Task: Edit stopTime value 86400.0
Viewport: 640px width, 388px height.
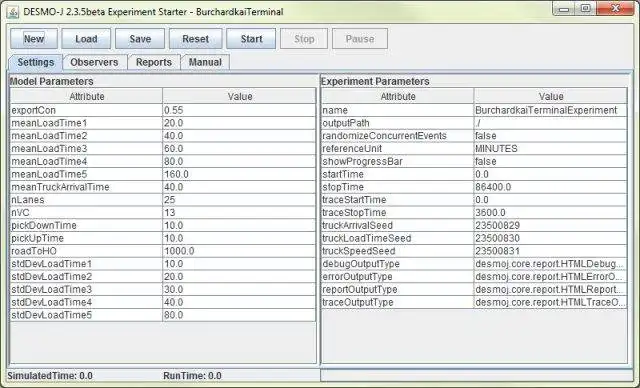Action: (x=551, y=187)
